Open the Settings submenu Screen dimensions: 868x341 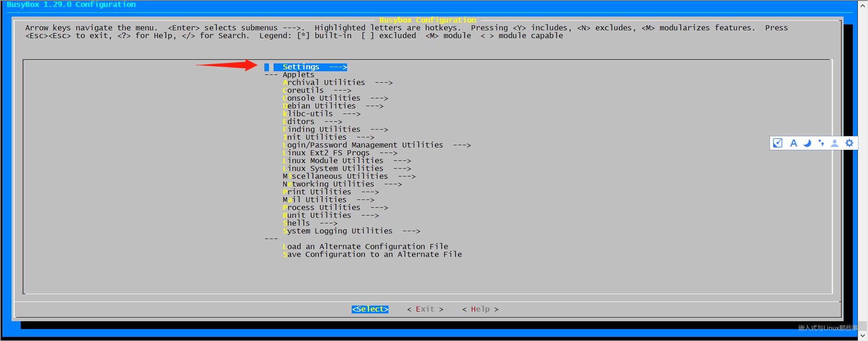(x=314, y=67)
